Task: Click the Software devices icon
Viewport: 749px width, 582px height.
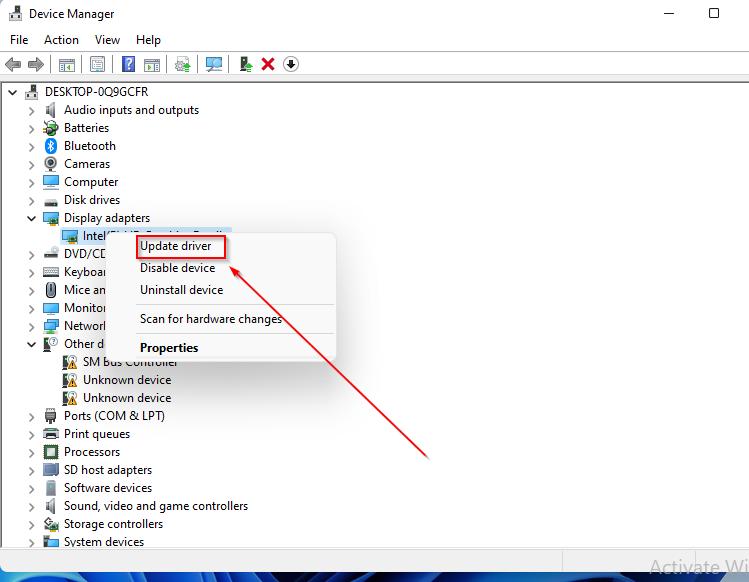Action: [x=51, y=488]
